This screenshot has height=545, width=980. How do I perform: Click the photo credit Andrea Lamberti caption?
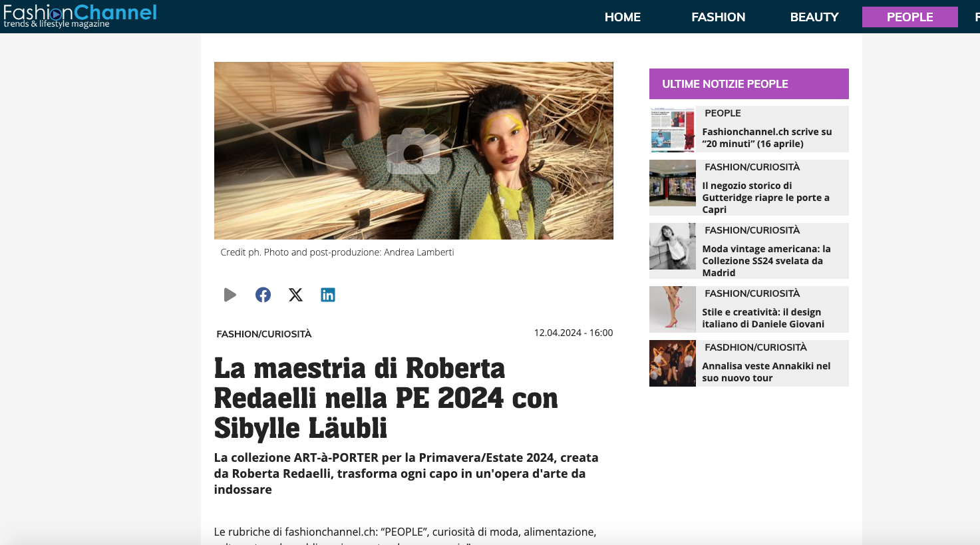[337, 252]
